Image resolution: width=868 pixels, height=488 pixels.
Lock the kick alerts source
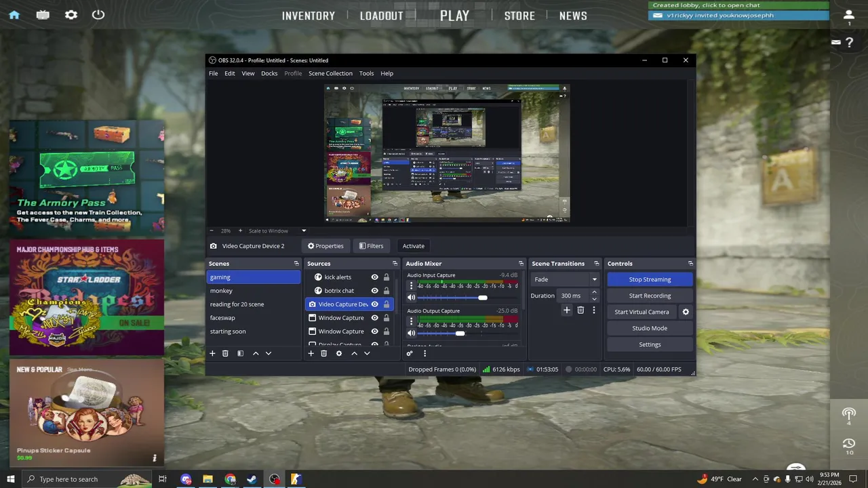click(387, 277)
